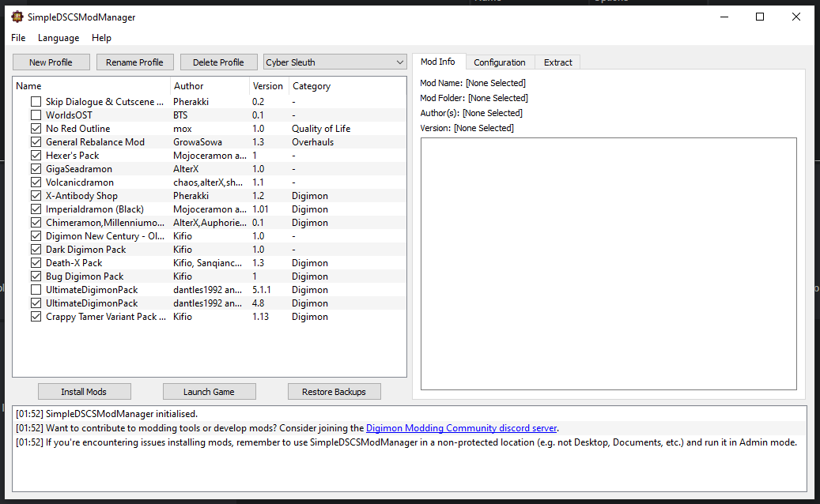Toggle the Imperialdramon (Black) checkbox
The image size is (820, 504).
[x=36, y=209]
